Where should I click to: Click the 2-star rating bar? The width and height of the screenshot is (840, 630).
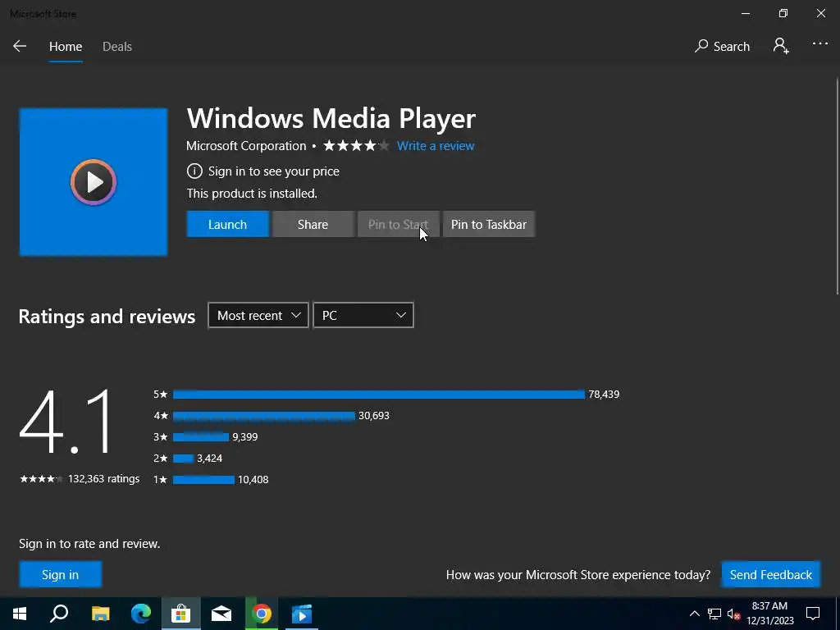click(x=183, y=459)
